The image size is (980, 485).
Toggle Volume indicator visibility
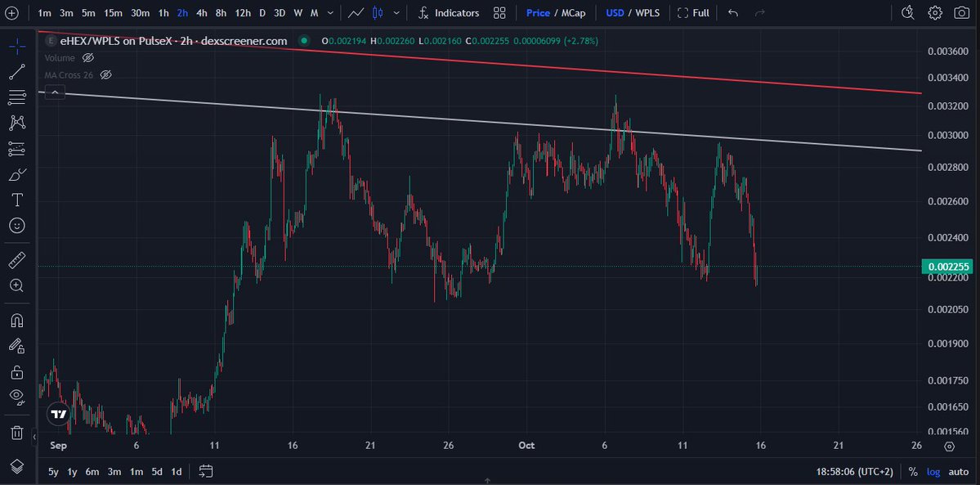click(x=88, y=58)
